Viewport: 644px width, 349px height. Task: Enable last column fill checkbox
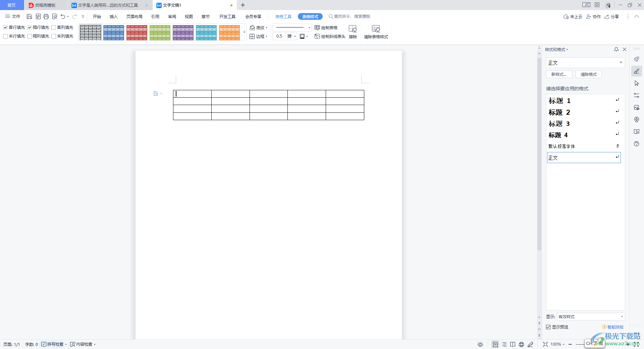[x=54, y=36]
